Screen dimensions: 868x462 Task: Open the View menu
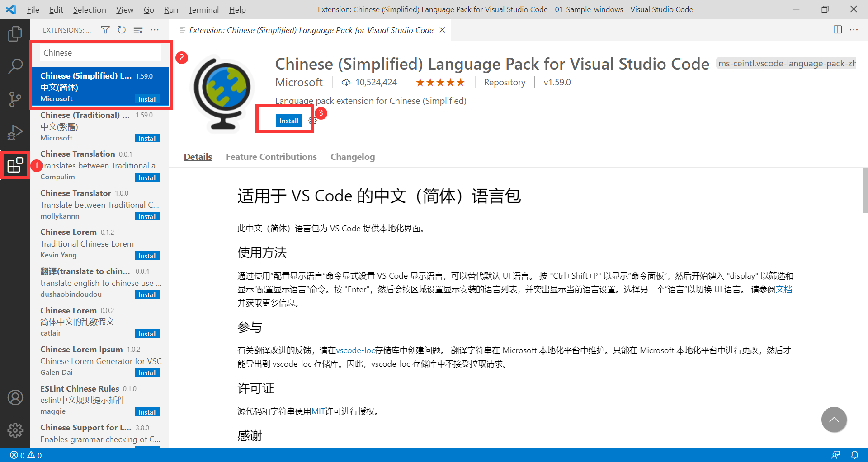pos(125,9)
